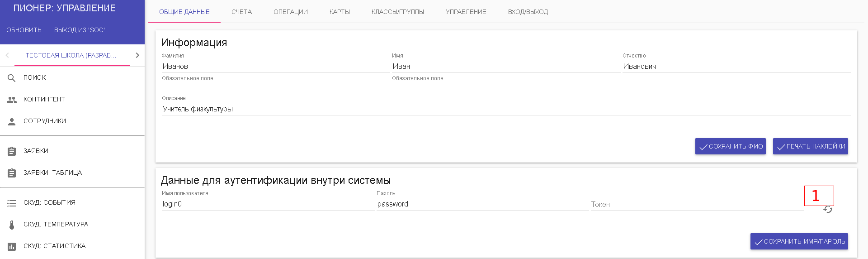Click the СКУД: События list icon
Viewport: 868px width, 259px height.
click(12, 203)
